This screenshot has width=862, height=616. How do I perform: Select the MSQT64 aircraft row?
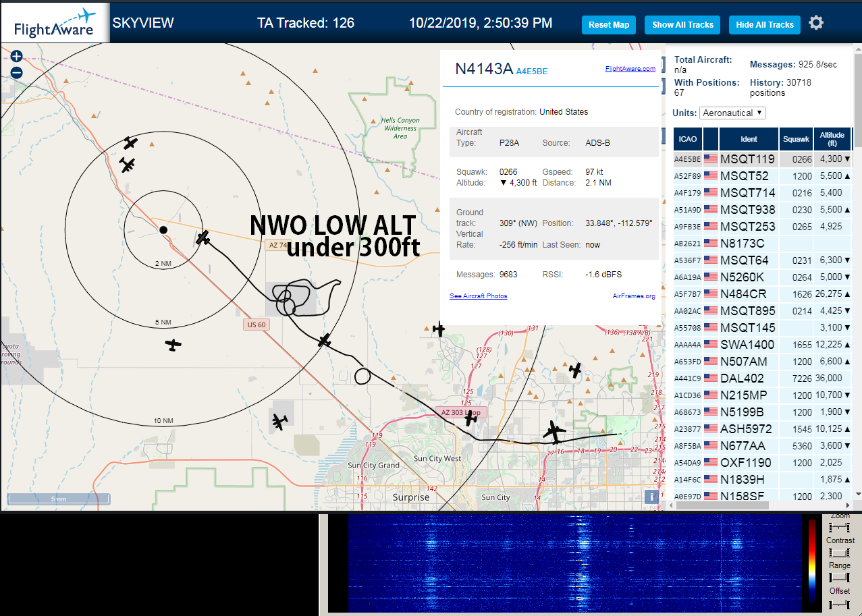click(x=763, y=260)
